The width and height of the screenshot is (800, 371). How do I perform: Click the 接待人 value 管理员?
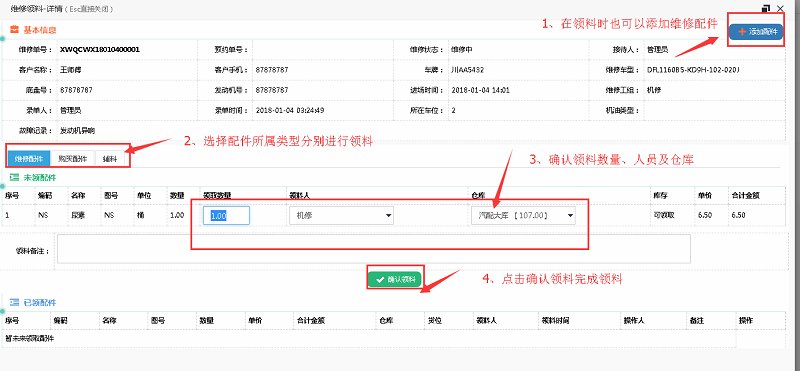pos(657,50)
